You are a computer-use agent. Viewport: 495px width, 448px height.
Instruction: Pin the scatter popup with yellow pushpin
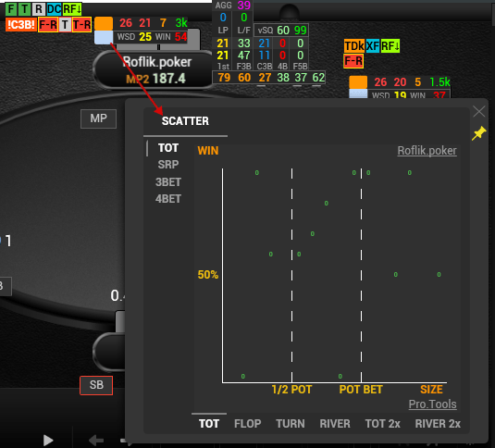click(479, 133)
